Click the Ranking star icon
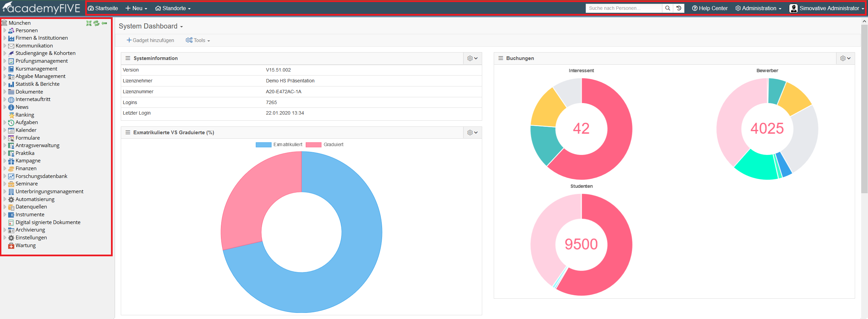The image size is (868, 319). (11, 115)
